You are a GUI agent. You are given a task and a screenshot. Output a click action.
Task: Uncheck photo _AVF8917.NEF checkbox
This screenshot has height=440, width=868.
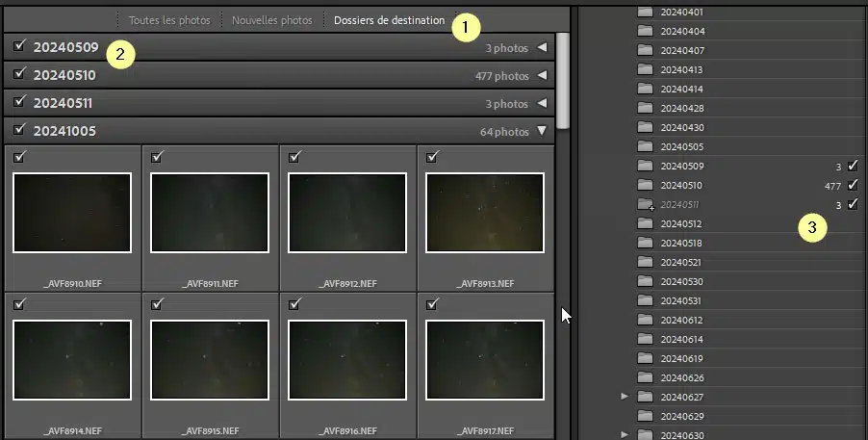point(432,304)
